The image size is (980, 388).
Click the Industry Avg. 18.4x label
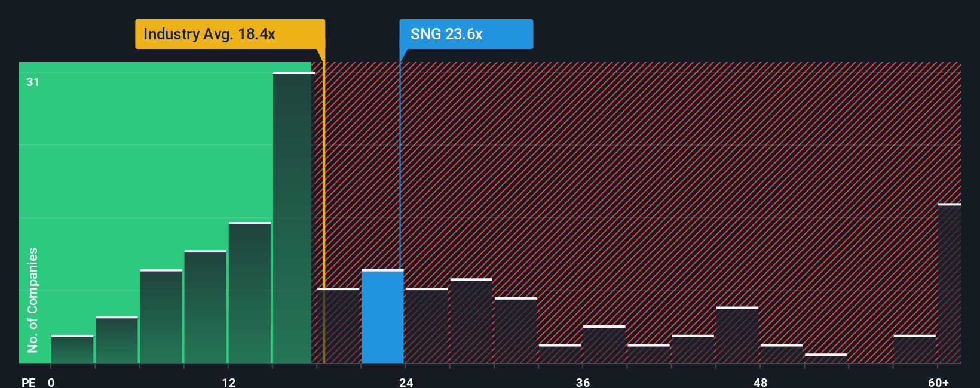pyautogui.click(x=230, y=34)
